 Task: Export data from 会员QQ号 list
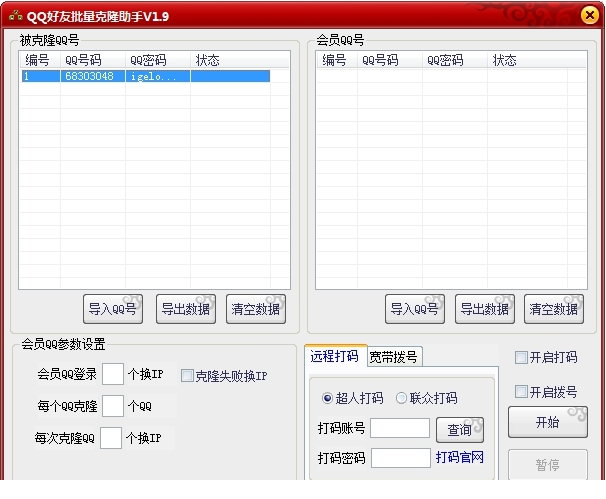pos(485,309)
